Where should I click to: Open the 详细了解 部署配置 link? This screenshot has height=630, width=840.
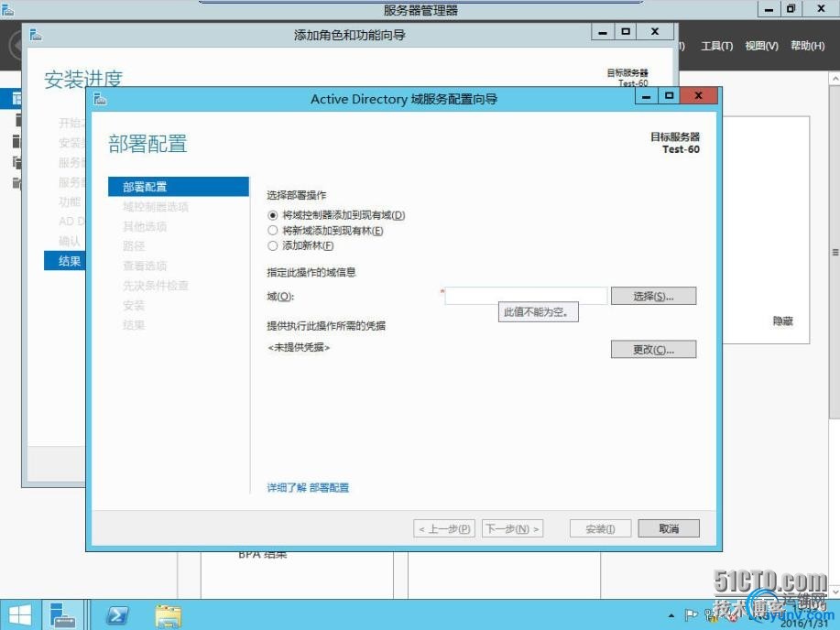(308, 487)
